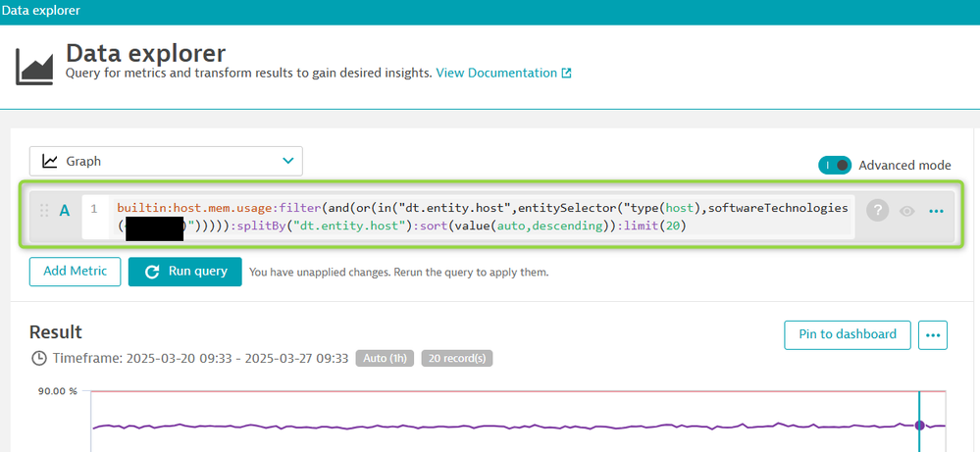Screen dimensions: 980x452
Task: Click the Data explorer chart logo icon
Action: point(34,65)
